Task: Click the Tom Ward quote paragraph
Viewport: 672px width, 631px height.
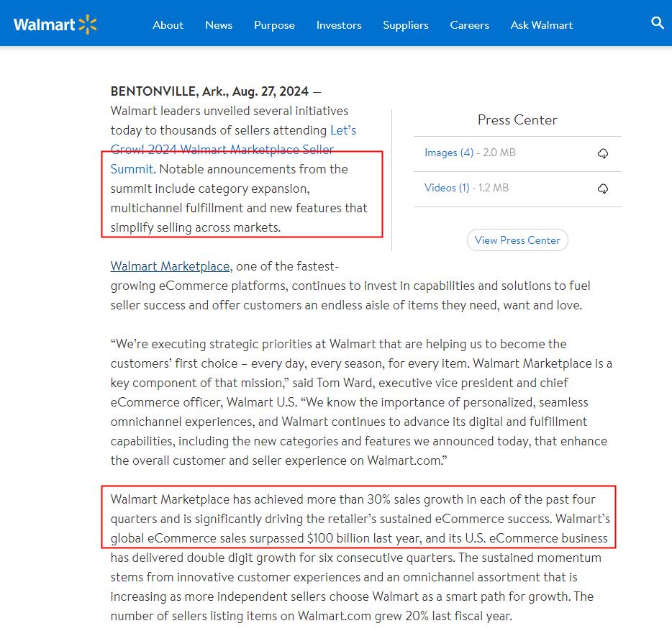Action: [x=360, y=401]
